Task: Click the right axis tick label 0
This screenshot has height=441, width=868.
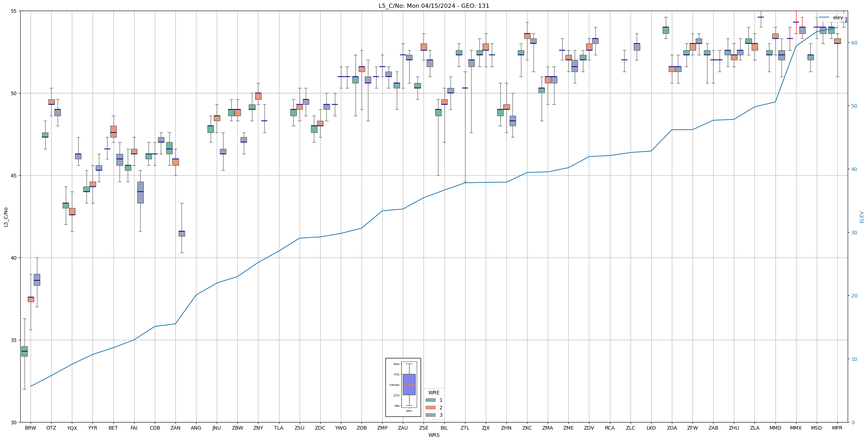Action: pyautogui.click(x=852, y=422)
